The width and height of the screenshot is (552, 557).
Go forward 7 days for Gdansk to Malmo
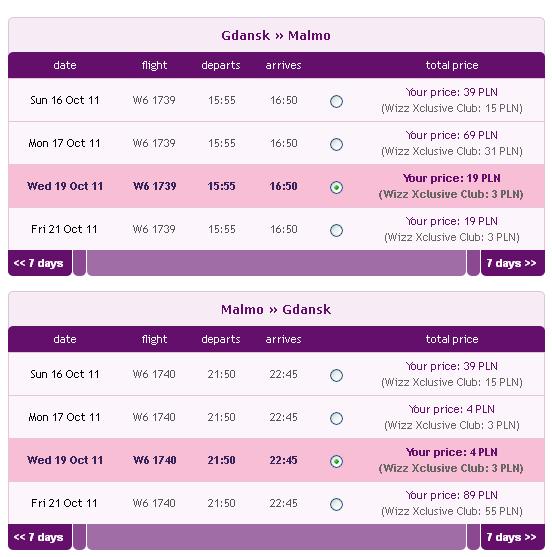(513, 263)
